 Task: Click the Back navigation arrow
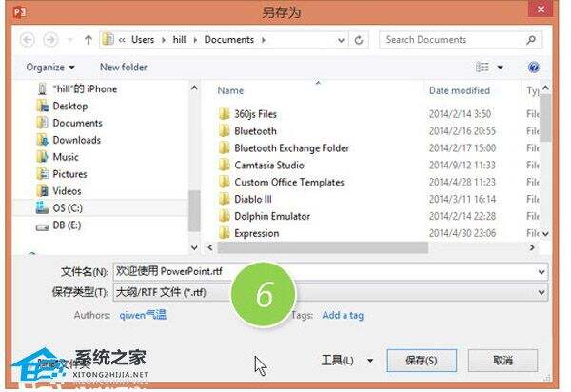pyautogui.click(x=27, y=40)
